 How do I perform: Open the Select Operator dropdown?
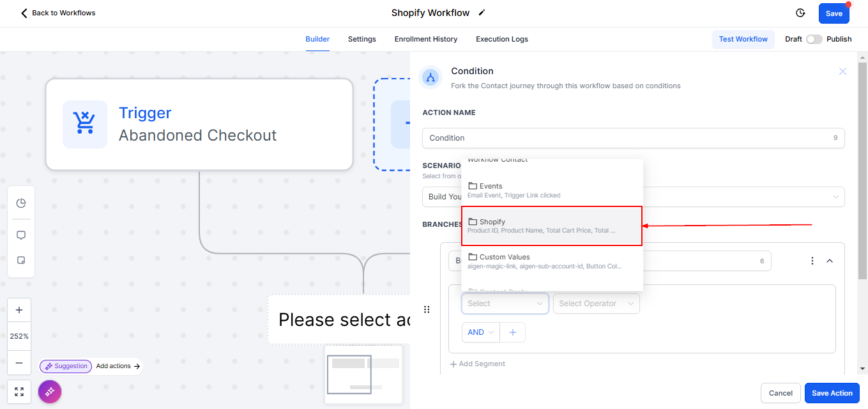point(596,304)
